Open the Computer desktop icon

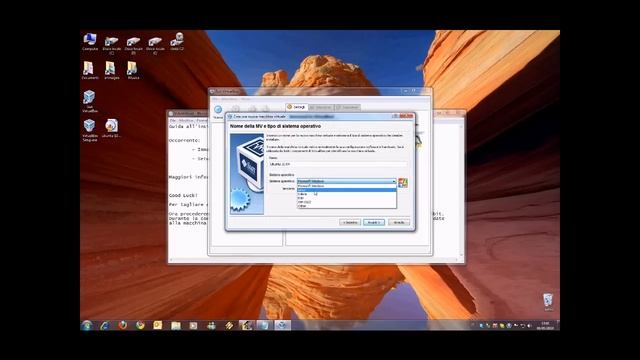tap(90, 42)
